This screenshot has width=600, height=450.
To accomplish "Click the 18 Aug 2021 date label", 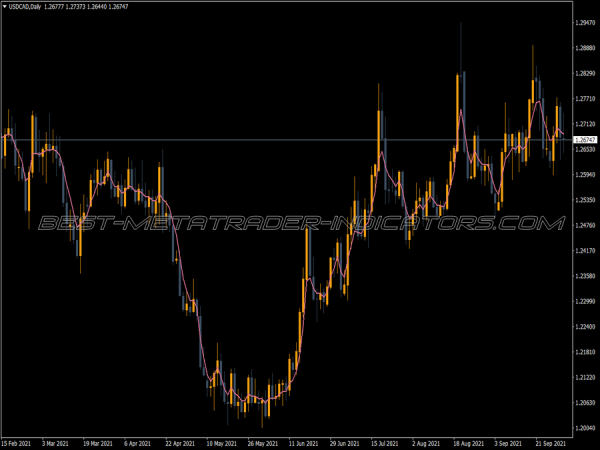I will coord(468,443).
